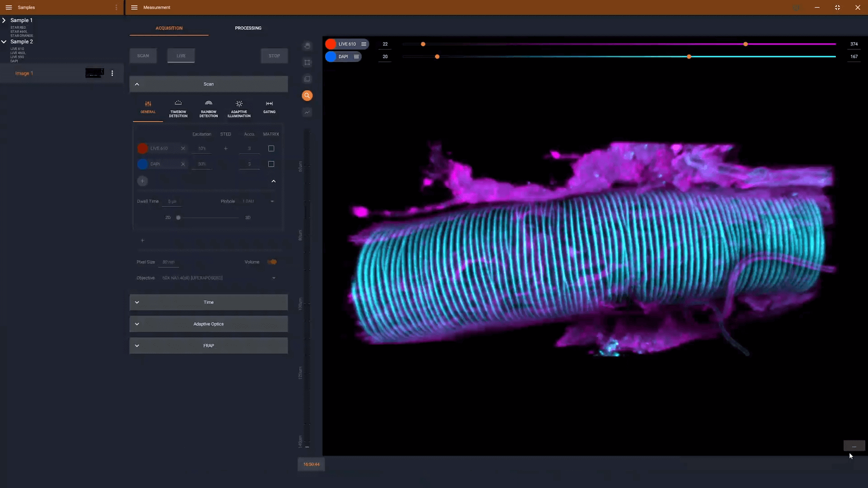Viewport: 868px width, 488px height.
Task: Open the Measurement hamburger menu
Action: (x=134, y=7)
